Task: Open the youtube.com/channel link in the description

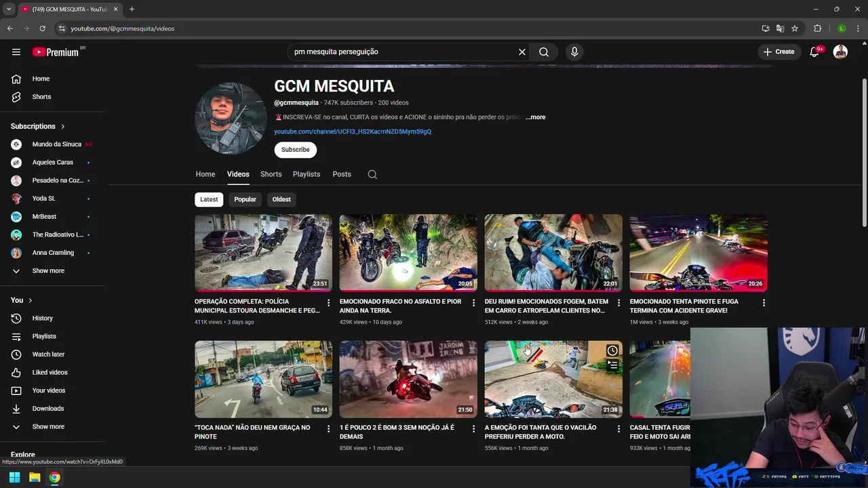Action: (x=353, y=131)
